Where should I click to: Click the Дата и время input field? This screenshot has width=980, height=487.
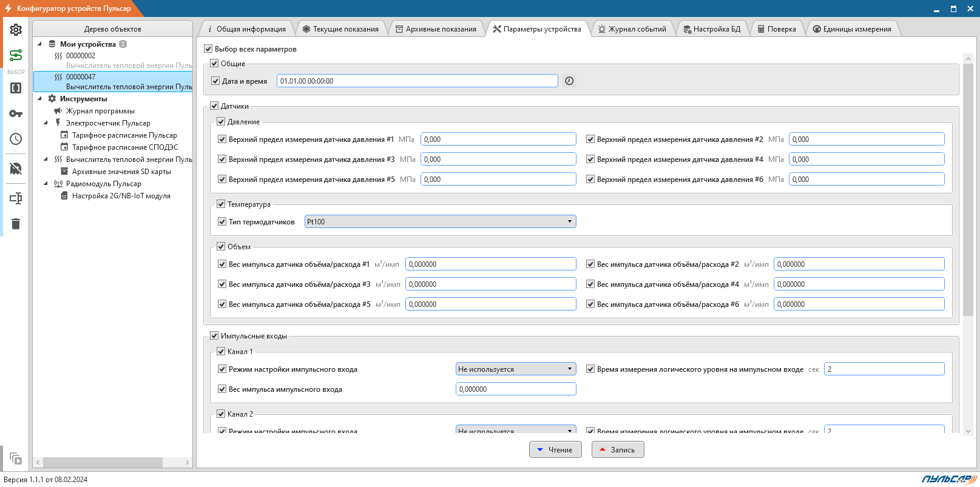tap(417, 81)
